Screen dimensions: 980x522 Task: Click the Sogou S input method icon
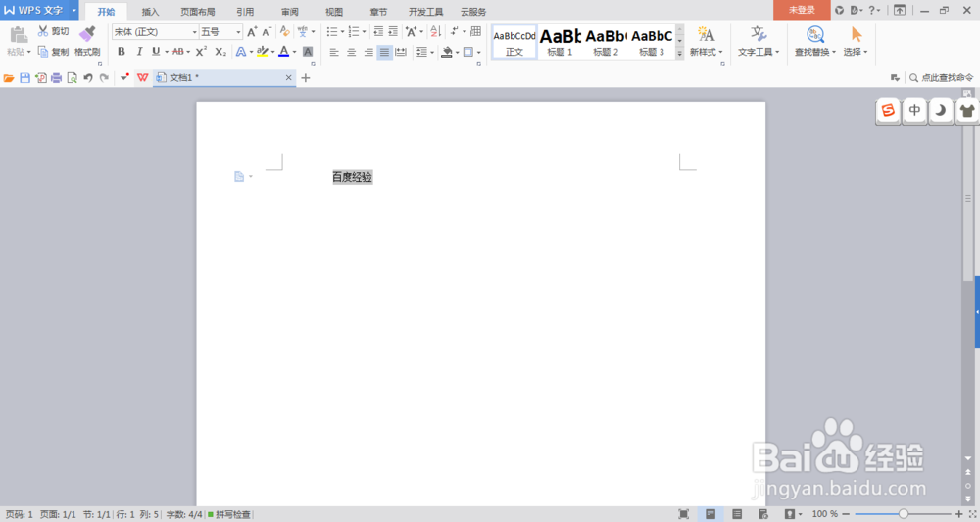point(888,111)
